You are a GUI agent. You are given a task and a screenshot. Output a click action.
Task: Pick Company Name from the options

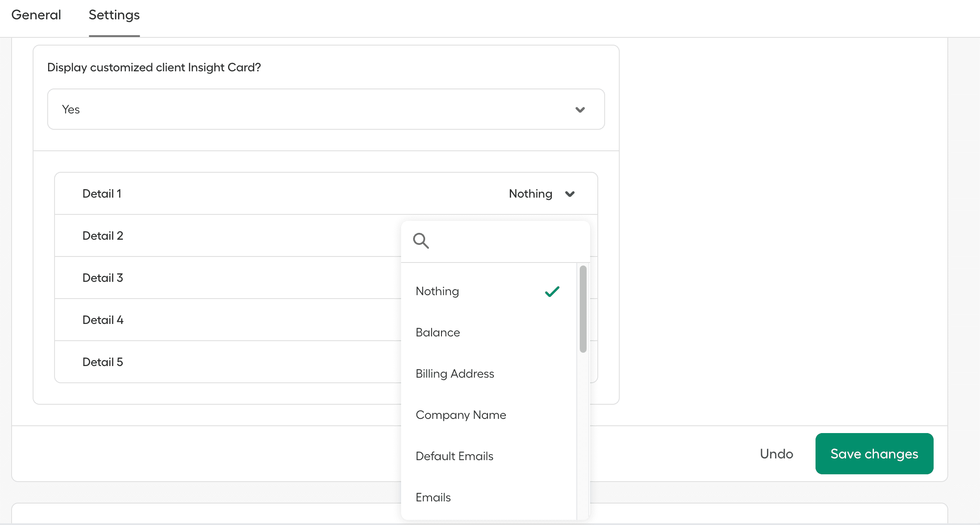[x=460, y=415]
